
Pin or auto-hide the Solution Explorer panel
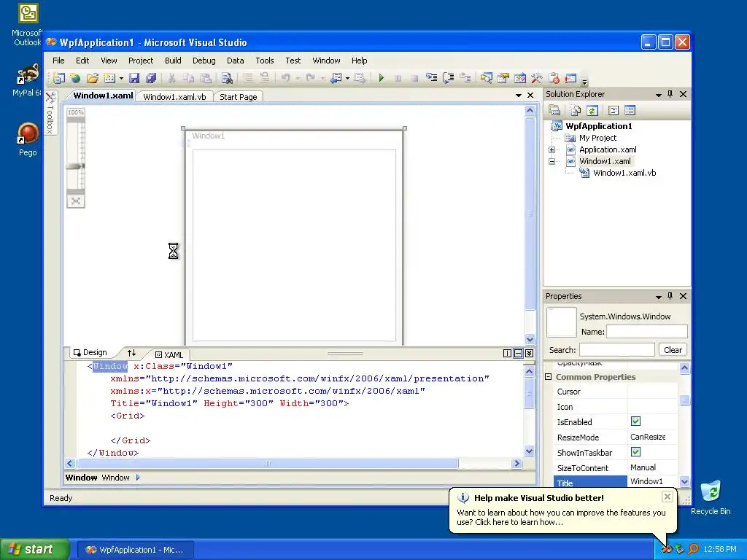pos(670,94)
